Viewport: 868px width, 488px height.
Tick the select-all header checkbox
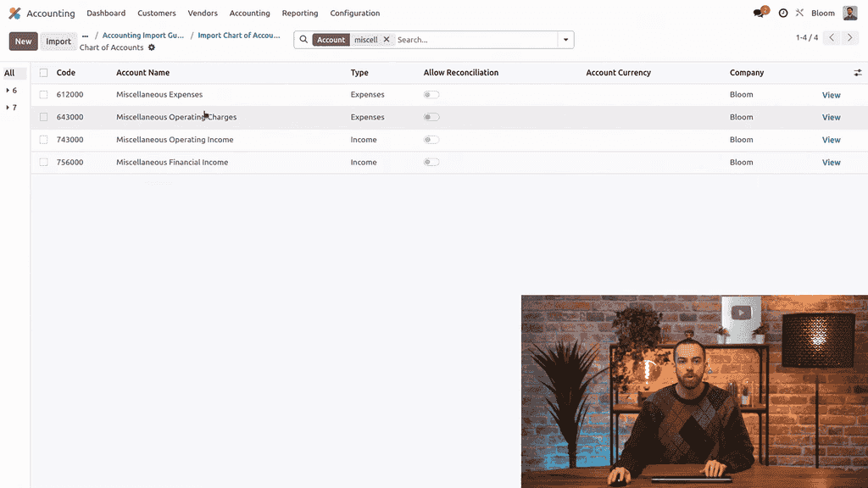coord(43,73)
